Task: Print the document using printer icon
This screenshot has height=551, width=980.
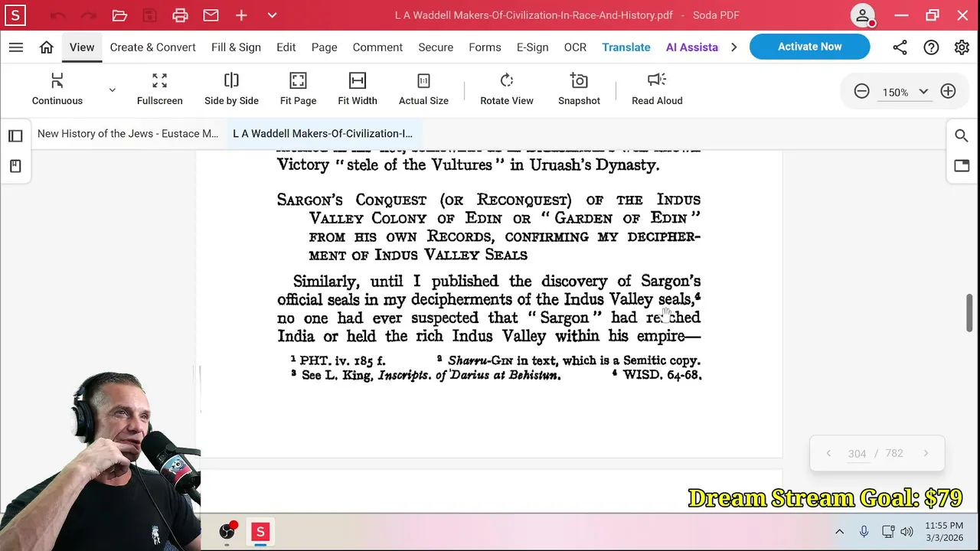Action: tap(180, 15)
